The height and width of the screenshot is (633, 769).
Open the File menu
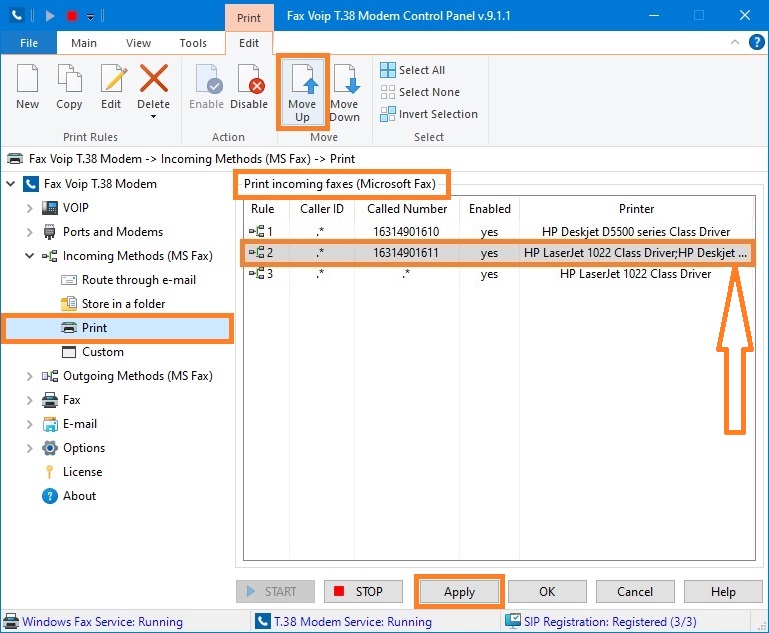tap(29, 43)
